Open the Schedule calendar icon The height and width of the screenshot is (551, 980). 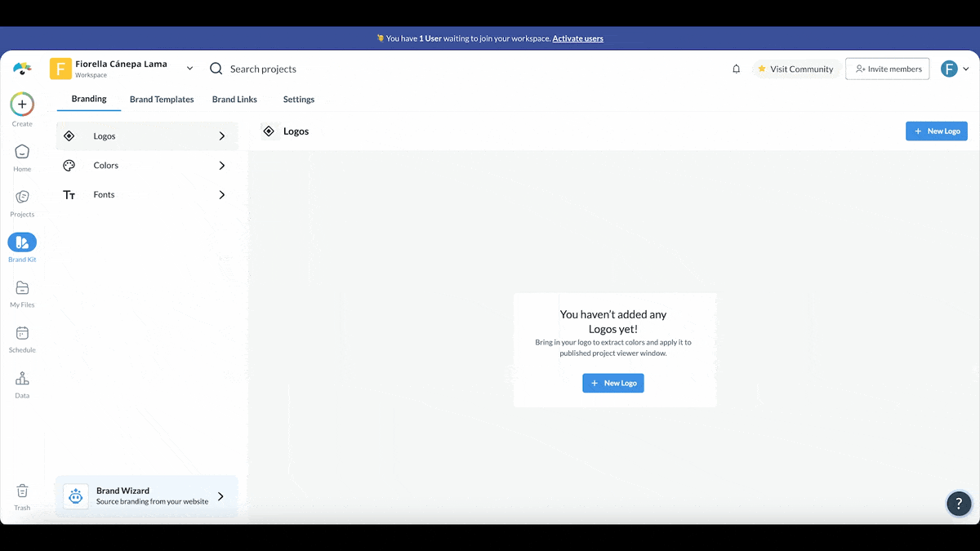coord(22,333)
